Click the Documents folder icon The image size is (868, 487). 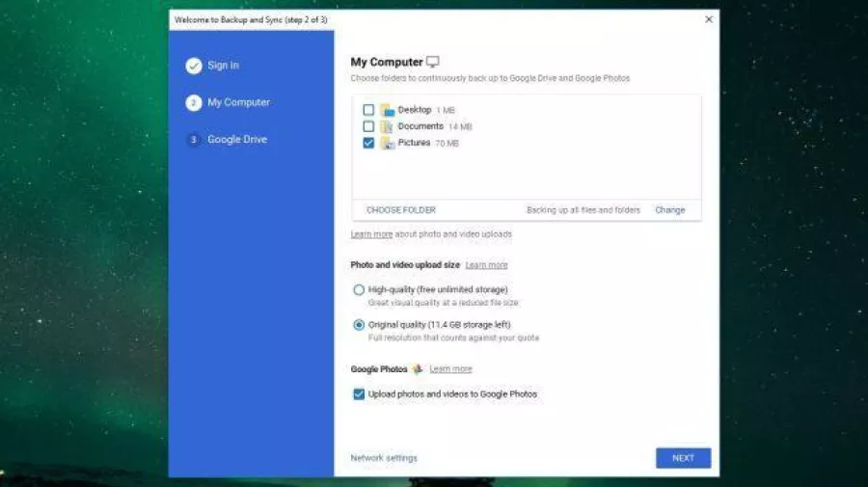tap(387, 126)
